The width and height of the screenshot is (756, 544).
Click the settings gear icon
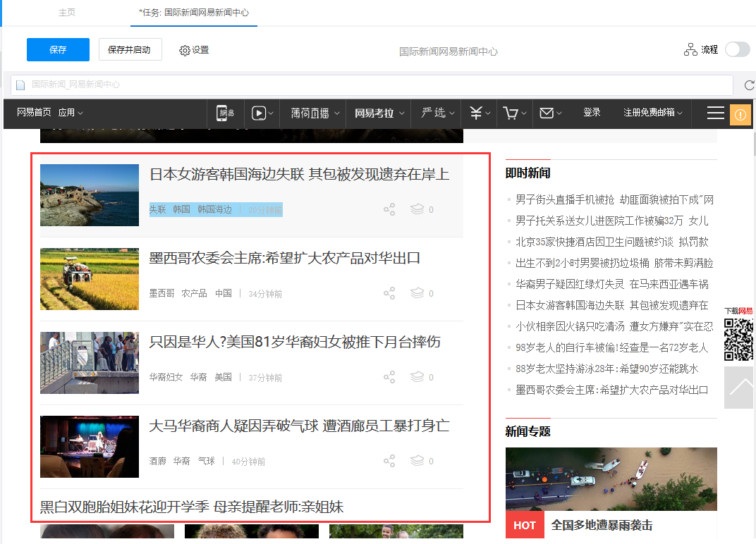[x=185, y=51]
